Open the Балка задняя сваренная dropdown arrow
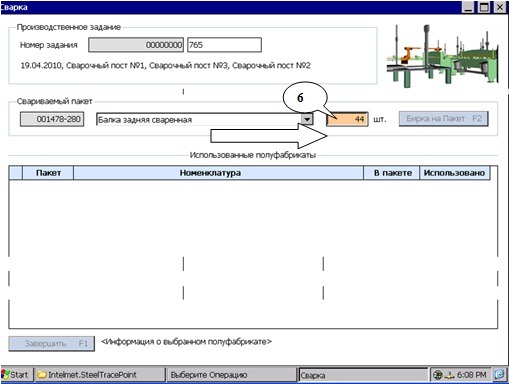The width and height of the screenshot is (509, 384). (307, 119)
